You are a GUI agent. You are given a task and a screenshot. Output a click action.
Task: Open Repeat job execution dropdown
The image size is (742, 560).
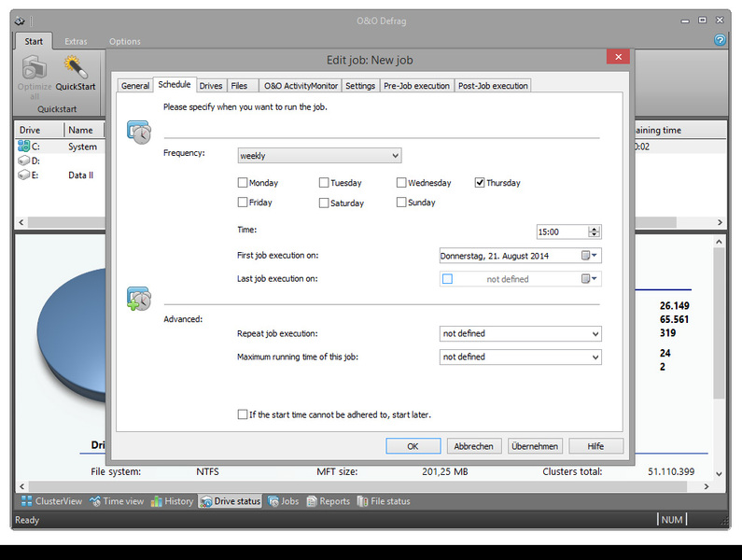pos(521,334)
